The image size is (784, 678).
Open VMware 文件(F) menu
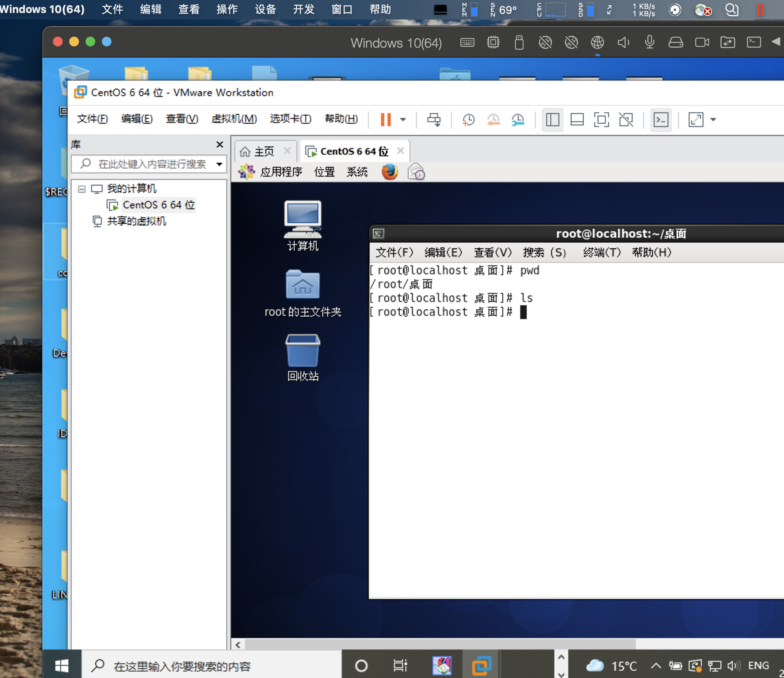[92, 119]
